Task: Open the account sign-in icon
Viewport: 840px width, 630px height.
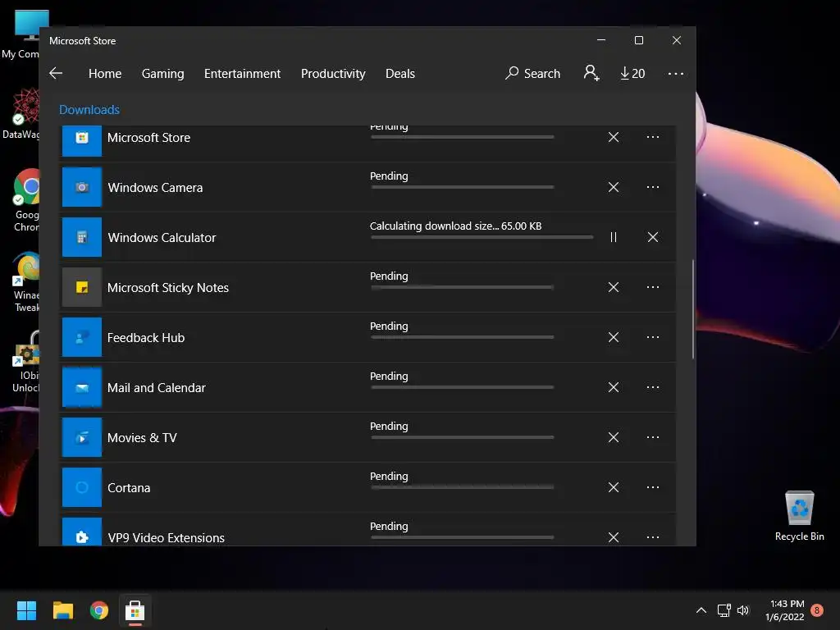Action: point(591,73)
